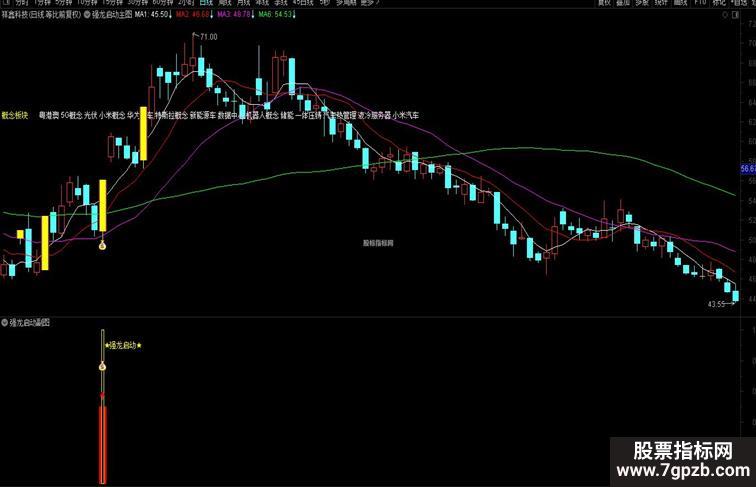
Task: Switch to the 2小时 period tab
Action: 186,2
